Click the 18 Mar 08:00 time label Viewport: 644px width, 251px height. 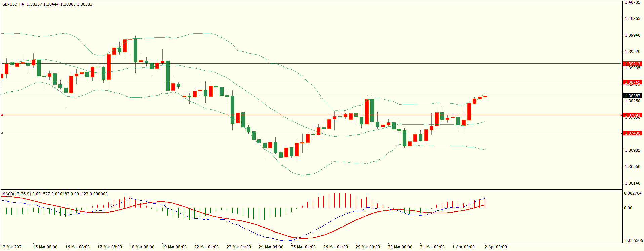tap(142, 247)
